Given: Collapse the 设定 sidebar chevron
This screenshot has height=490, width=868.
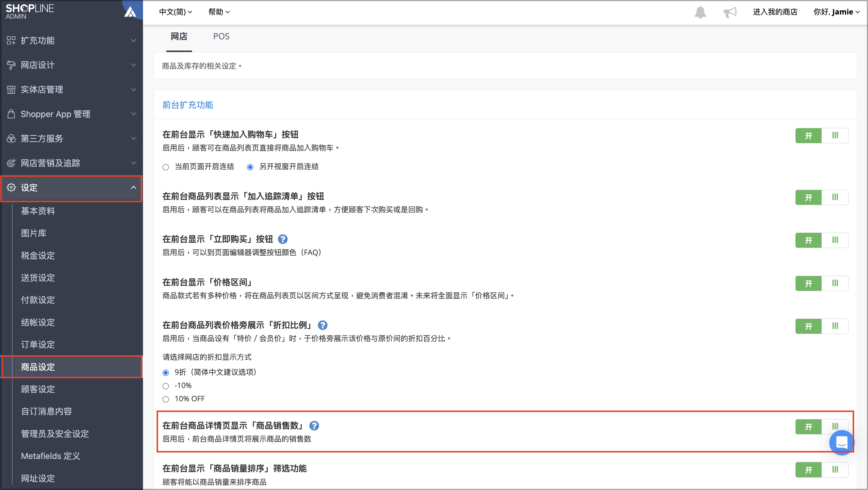Looking at the screenshot, I should click(134, 187).
